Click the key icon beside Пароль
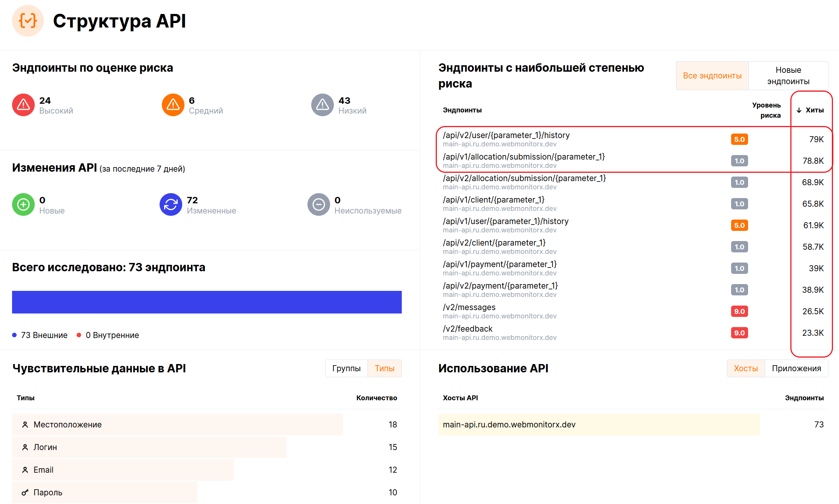This screenshot has width=839, height=504. [25, 493]
